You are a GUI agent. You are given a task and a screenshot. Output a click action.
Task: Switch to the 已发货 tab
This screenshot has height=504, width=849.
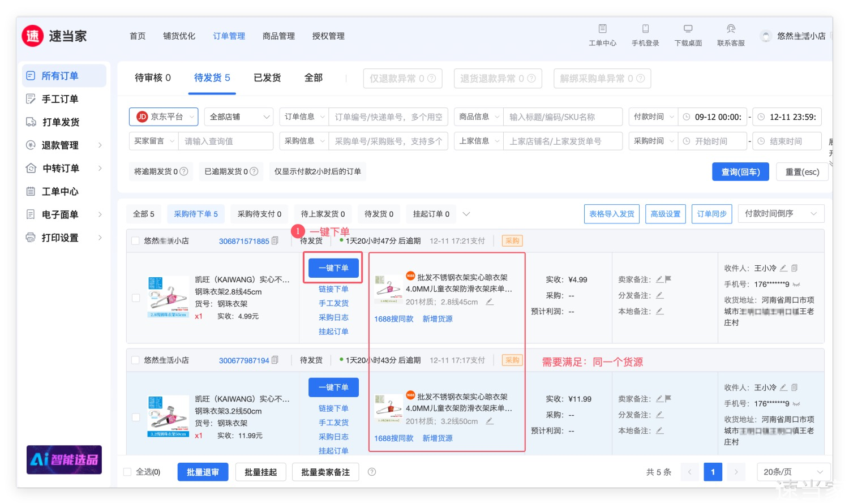(267, 78)
